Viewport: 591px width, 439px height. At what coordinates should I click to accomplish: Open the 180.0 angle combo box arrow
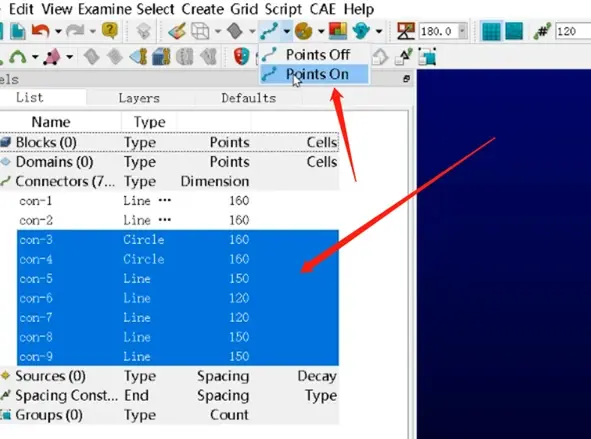coord(462,31)
